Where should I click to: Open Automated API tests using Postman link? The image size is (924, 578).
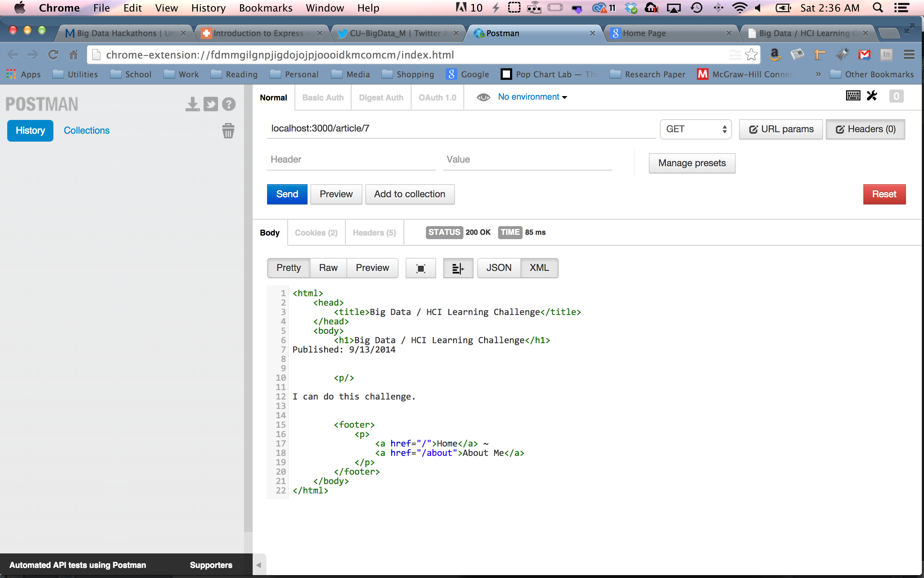pos(78,565)
